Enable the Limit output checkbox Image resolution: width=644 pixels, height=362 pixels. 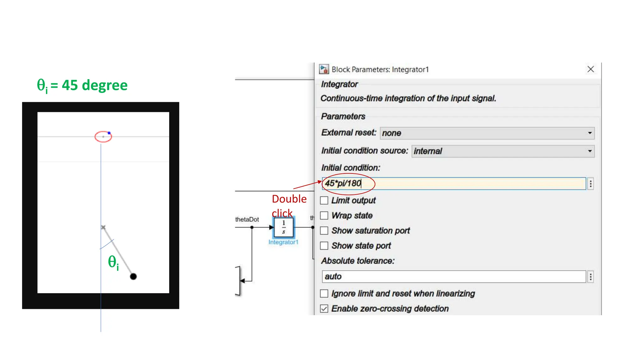coord(324,200)
